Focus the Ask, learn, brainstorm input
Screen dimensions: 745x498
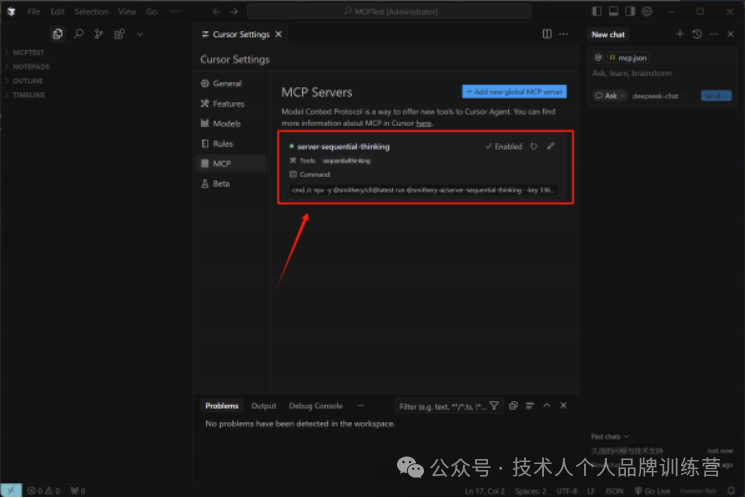point(632,73)
